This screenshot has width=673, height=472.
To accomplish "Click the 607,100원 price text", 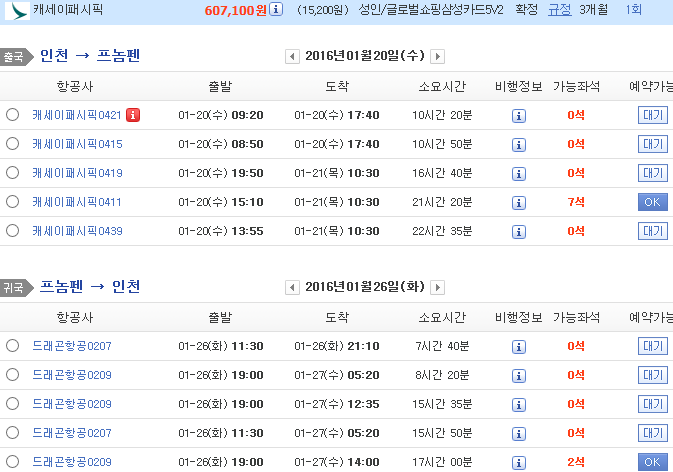I will tap(236, 10).
